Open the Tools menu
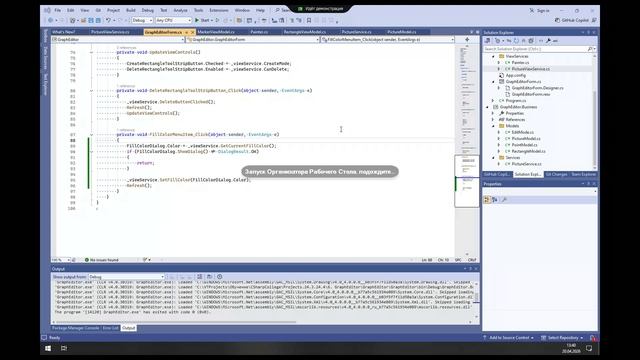 pos(198,10)
